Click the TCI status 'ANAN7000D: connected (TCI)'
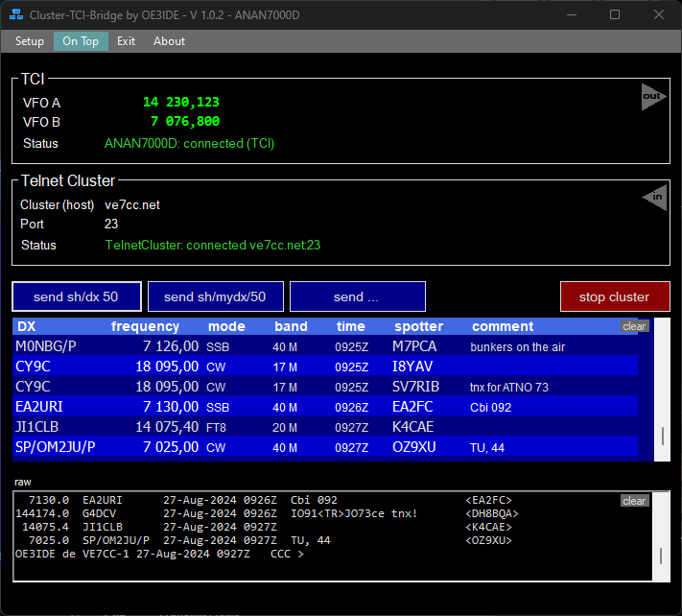682x616 pixels. click(x=189, y=144)
